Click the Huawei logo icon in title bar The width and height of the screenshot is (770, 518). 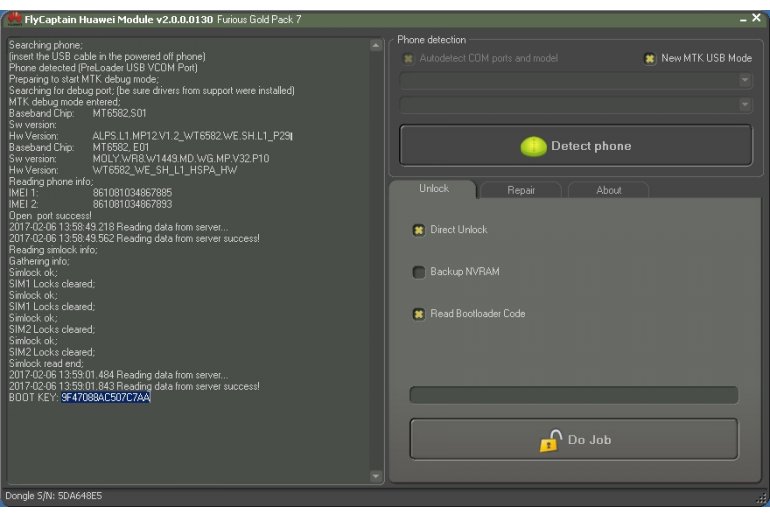tap(14, 20)
